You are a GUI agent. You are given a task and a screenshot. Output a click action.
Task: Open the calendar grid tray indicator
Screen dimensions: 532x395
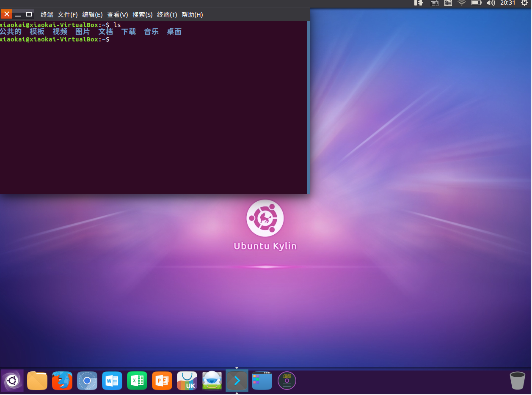click(x=448, y=3)
